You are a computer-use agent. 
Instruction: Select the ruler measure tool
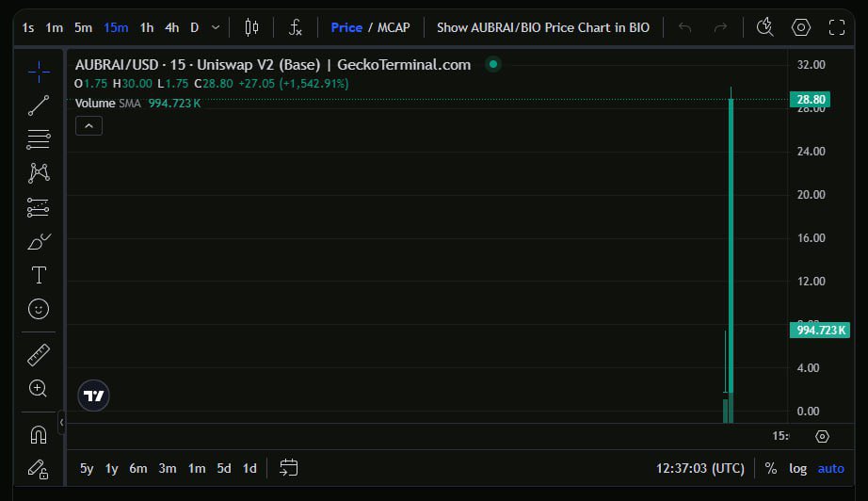(39, 355)
